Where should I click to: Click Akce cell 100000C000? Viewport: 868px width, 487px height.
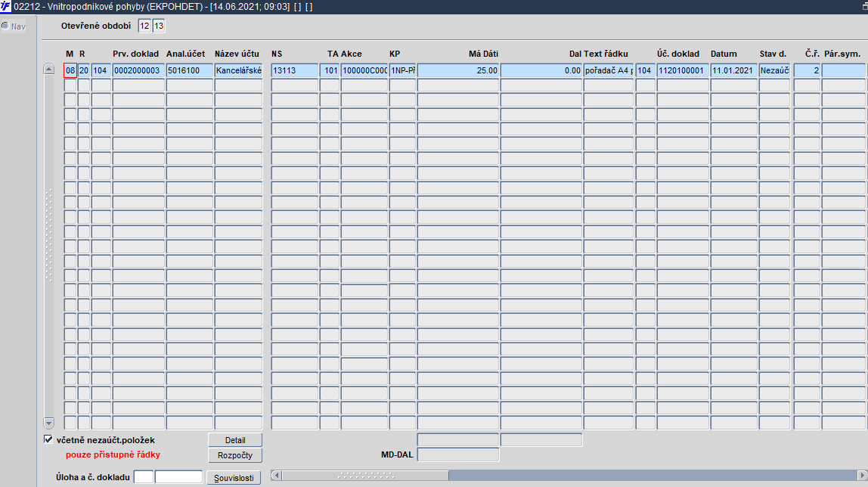tap(364, 70)
